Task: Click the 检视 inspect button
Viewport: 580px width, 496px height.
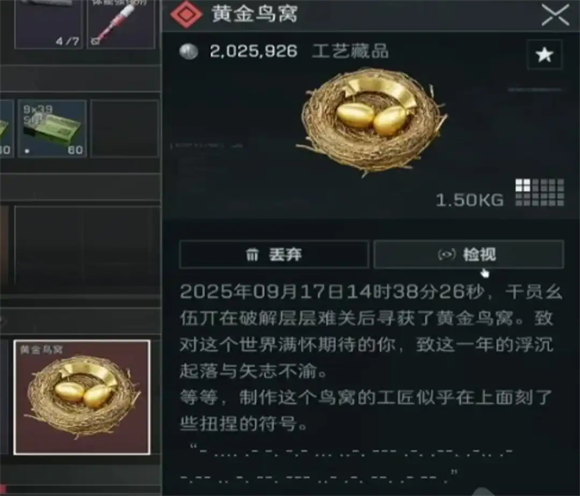Action: point(469,254)
